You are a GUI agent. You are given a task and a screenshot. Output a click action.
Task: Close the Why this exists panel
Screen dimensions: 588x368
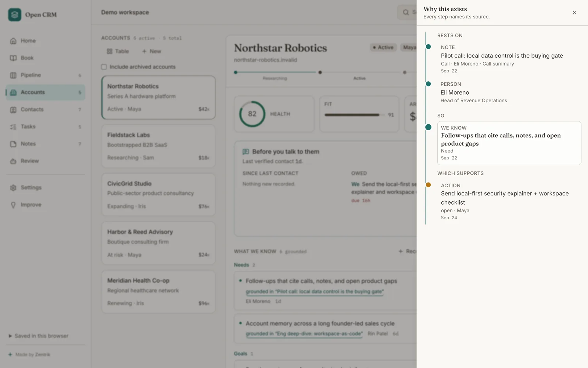pos(574,13)
